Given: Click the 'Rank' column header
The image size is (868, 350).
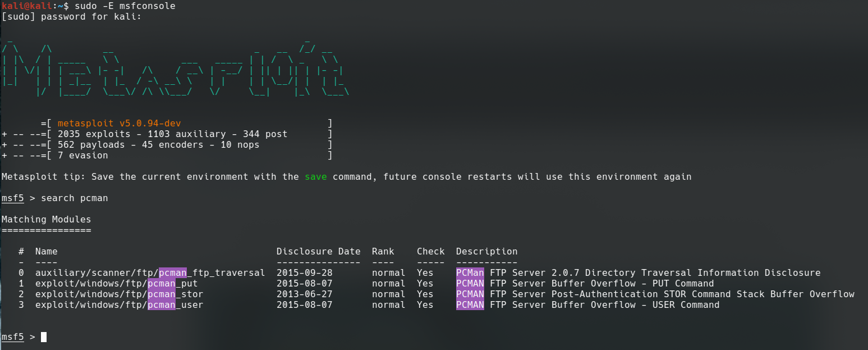Looking at the screenshot, I should click(383, 252).
